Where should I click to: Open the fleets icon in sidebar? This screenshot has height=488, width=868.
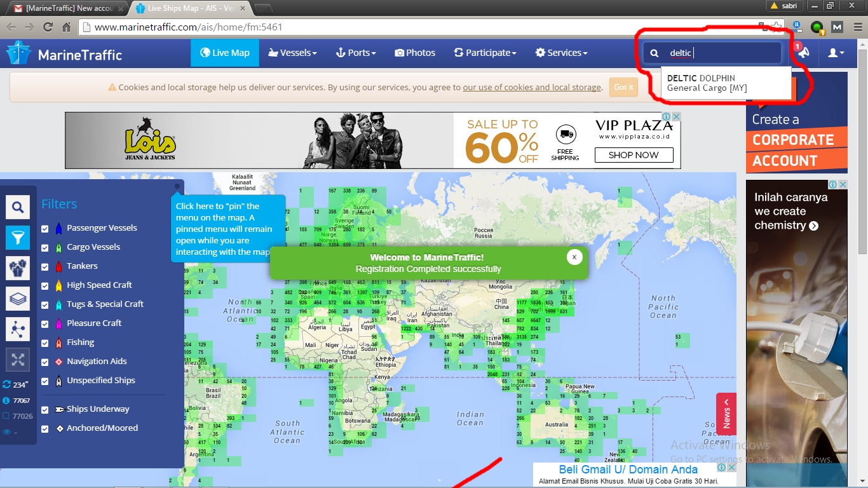(x=18, y=268)
